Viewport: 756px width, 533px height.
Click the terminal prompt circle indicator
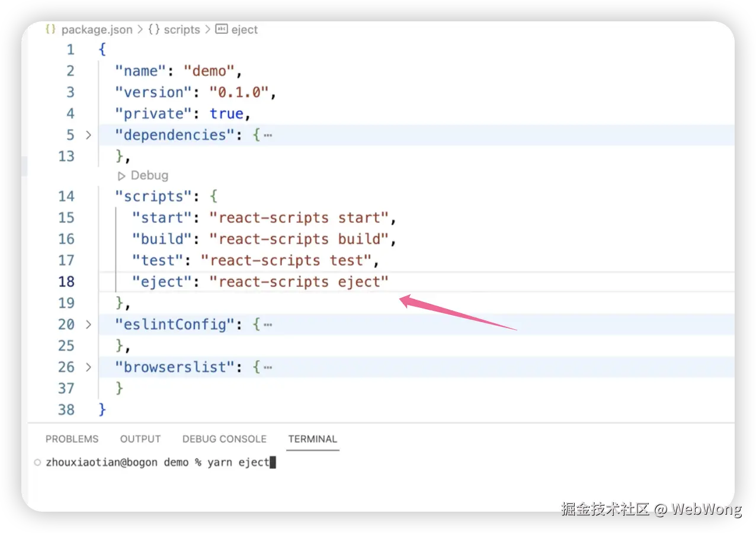(37, 463)
